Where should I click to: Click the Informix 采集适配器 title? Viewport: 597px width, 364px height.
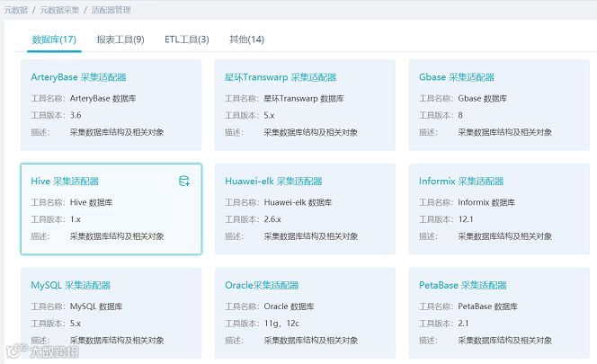pos(461,182)
